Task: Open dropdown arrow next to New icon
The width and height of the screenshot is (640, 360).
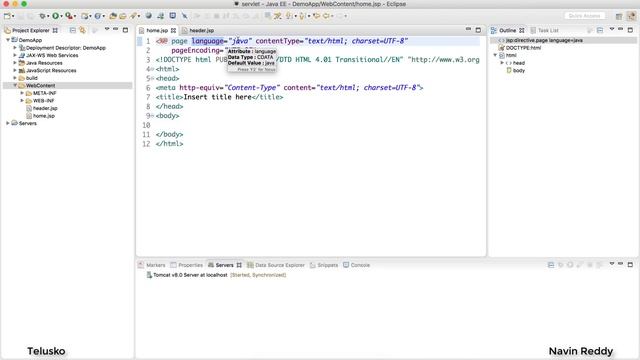Action: 13,16
